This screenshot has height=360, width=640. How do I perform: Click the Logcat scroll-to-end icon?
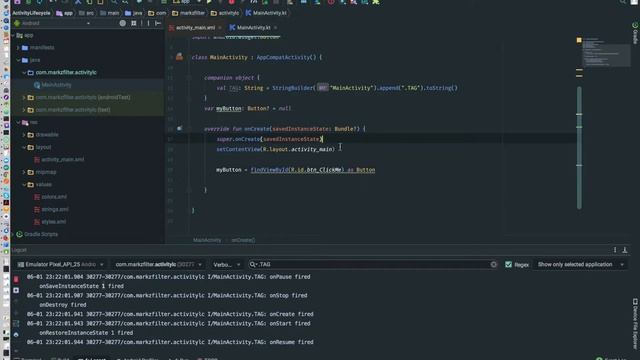pos(16,290)
